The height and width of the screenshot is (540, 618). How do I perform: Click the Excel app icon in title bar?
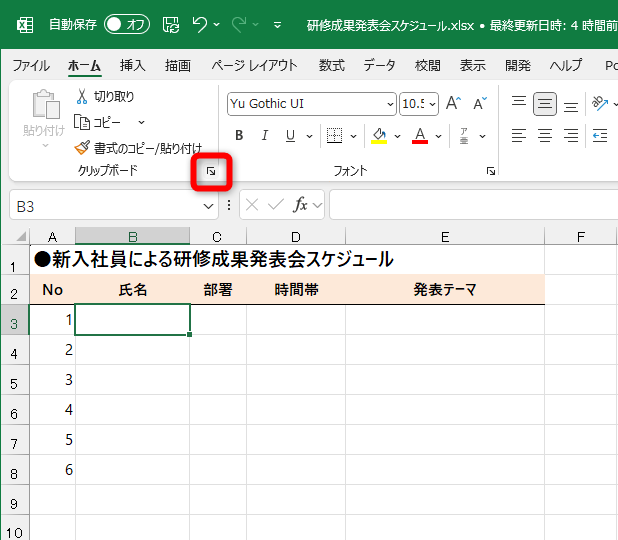point(25,25)
